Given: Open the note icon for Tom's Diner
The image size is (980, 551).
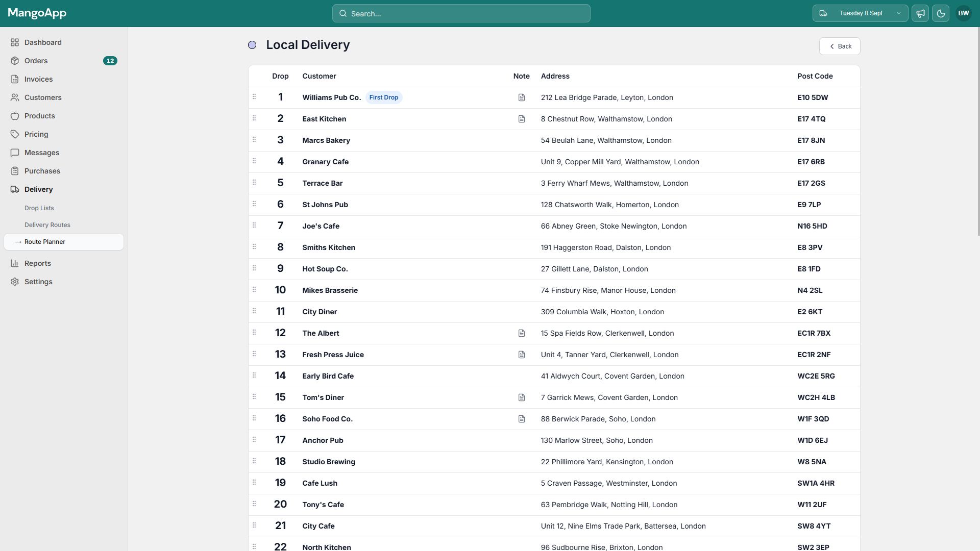Looking at the screenshot, I should tap(521, 397).
